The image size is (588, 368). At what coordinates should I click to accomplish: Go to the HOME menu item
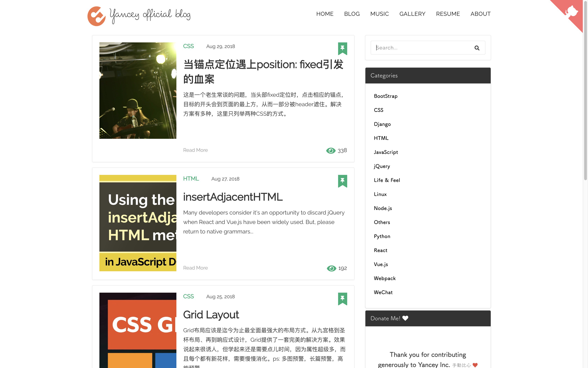pos(325,14)
